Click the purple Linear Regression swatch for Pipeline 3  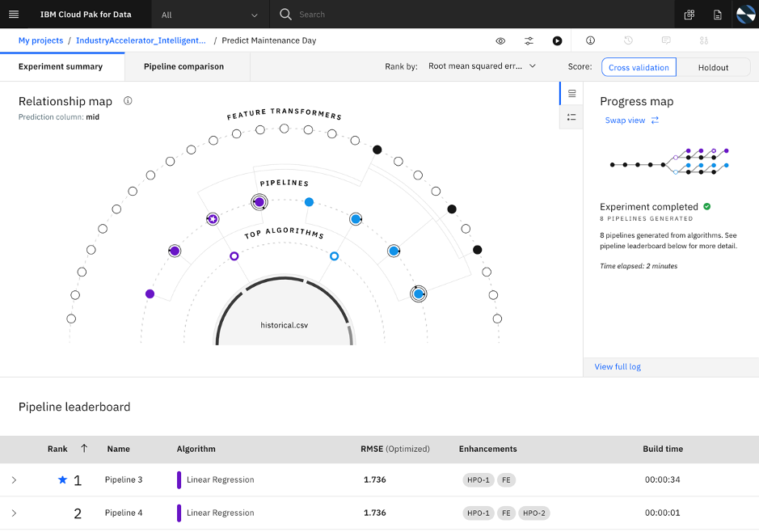(179, 479)
